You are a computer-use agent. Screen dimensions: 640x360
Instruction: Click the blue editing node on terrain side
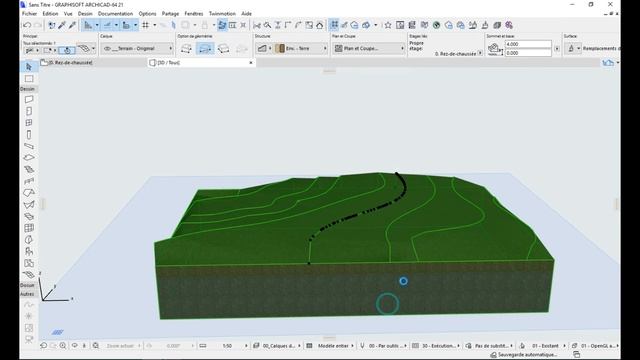coord(403,281)
